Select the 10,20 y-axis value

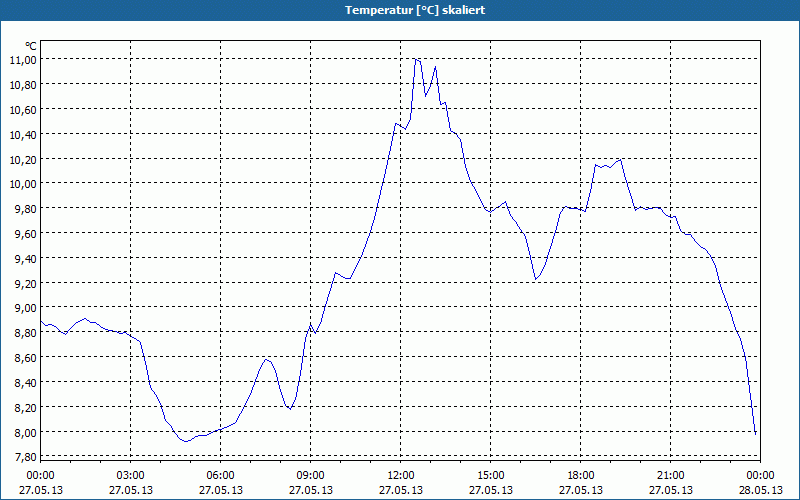pos(23,160)
